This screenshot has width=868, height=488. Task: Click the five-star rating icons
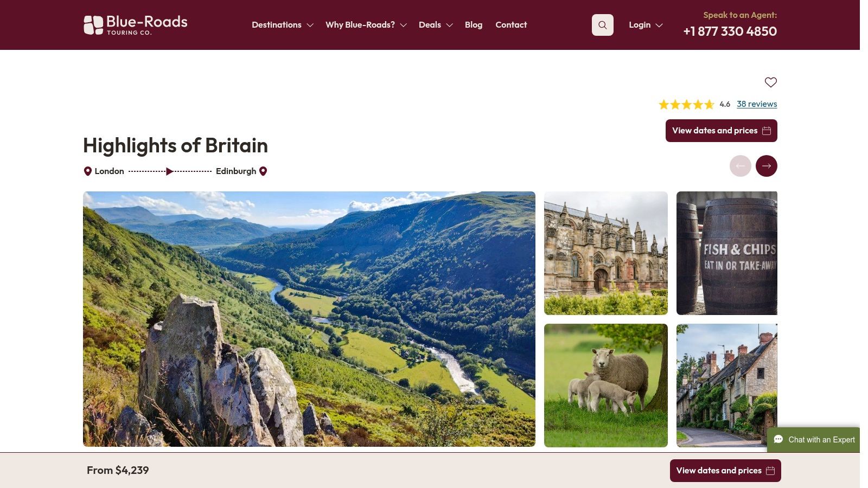686,105
